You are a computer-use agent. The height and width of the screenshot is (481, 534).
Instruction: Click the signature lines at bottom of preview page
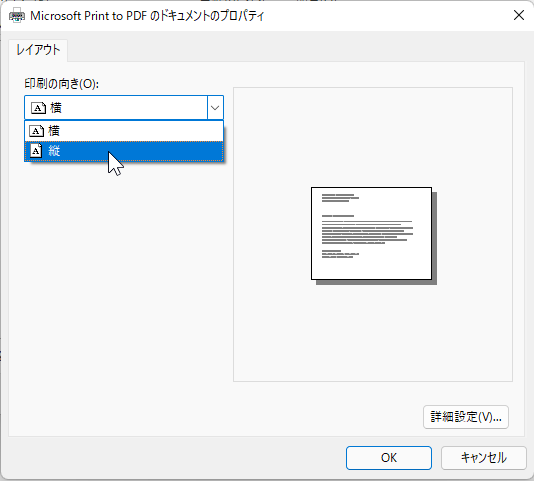pos(340,254)
